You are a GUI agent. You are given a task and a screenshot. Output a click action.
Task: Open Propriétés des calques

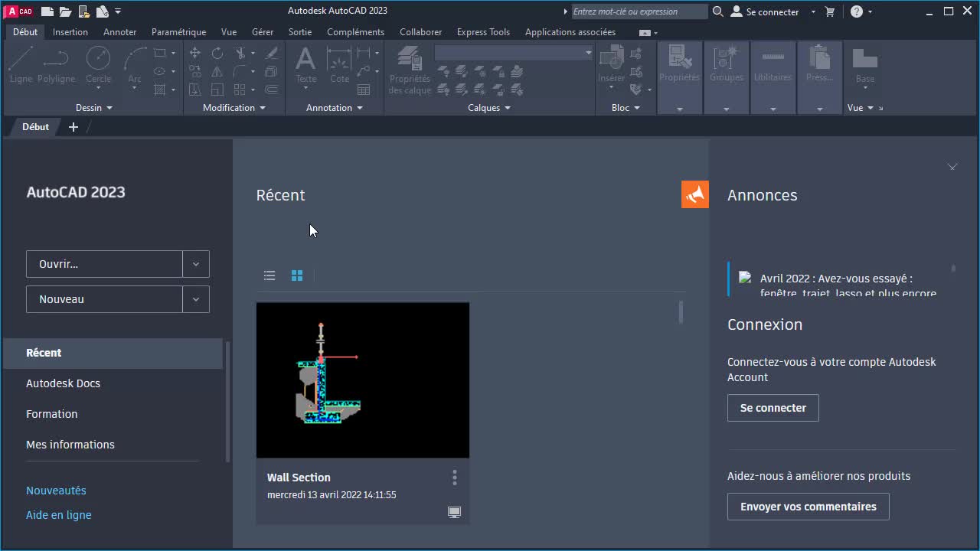click(x=410, y=70)
